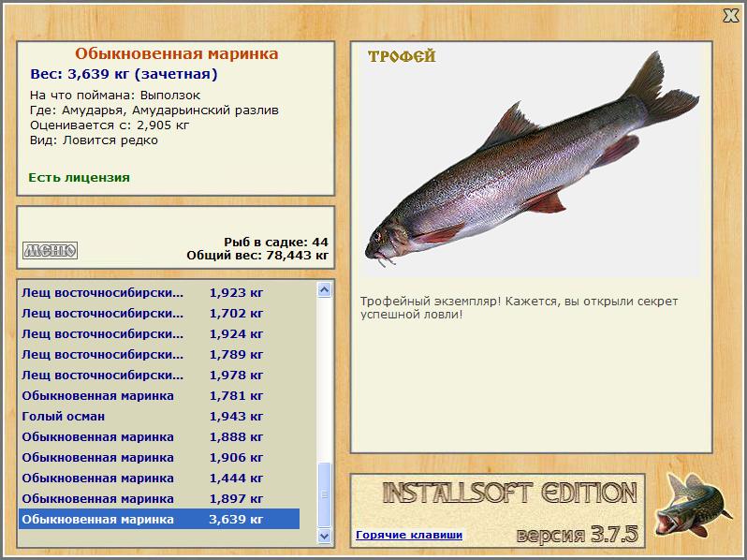Select Обыкновенная маринка 1,888 кг row

159,436
